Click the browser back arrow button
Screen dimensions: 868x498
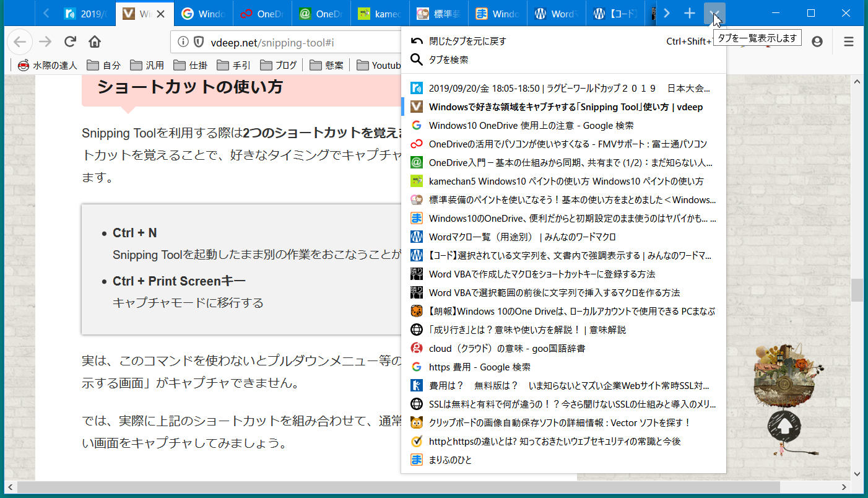pos(20,41)
